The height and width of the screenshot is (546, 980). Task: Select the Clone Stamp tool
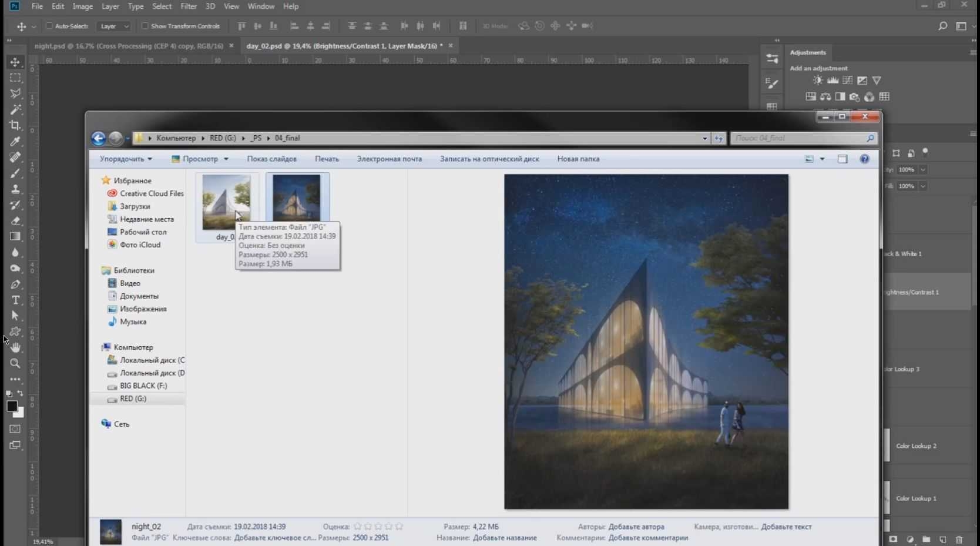15,189
